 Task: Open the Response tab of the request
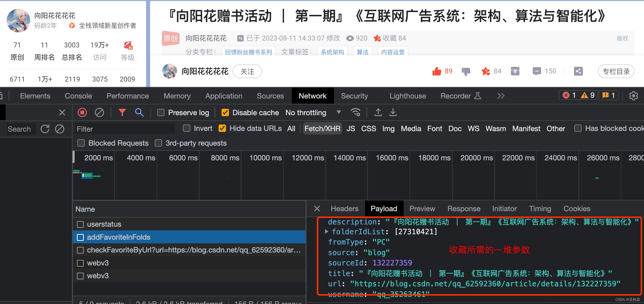[464, 208]
